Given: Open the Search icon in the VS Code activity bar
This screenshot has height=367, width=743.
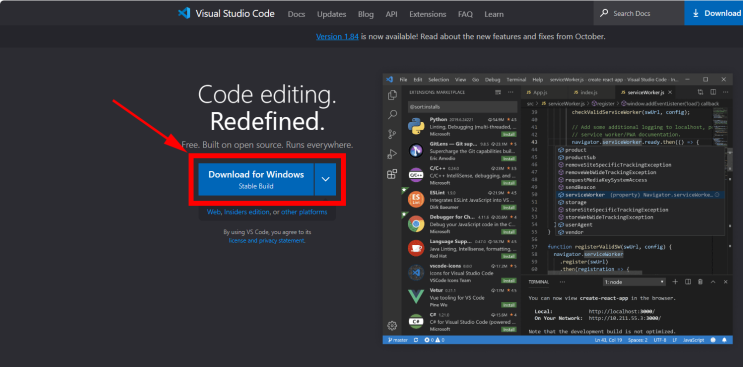Looking at the screenshot, I should (392, 114).
